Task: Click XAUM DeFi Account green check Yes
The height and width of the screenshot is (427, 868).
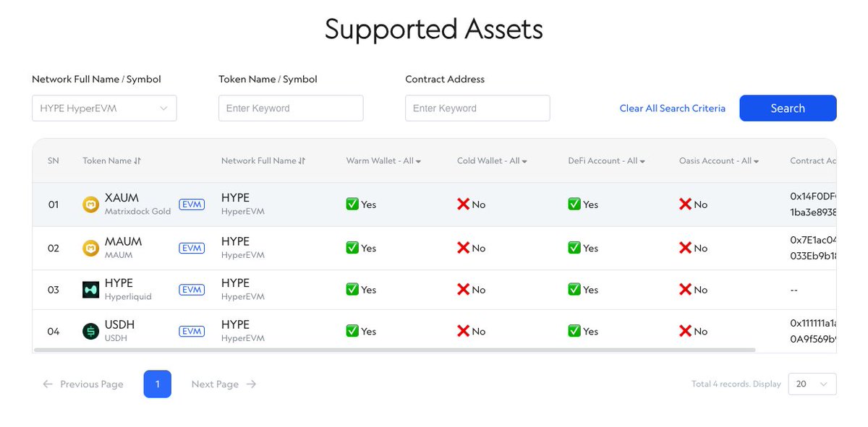Action: tap(583, 204)
